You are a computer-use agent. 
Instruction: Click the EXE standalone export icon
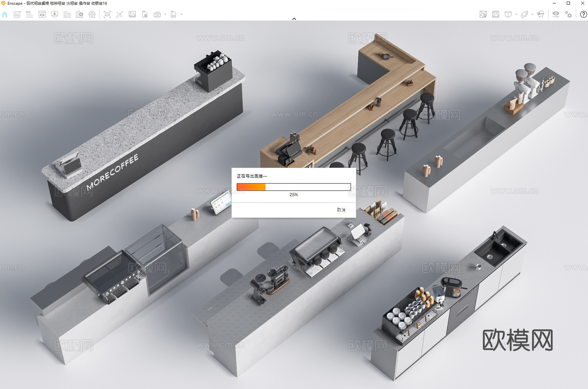[173, 14]
